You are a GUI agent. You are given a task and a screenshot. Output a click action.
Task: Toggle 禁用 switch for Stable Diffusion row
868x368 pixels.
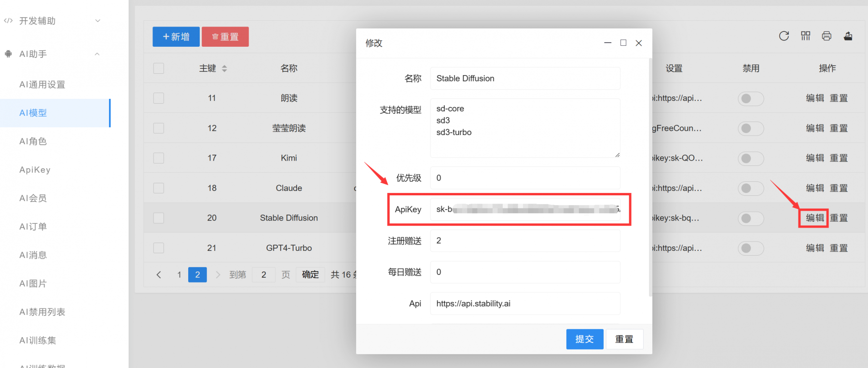(x=751, y=218)
